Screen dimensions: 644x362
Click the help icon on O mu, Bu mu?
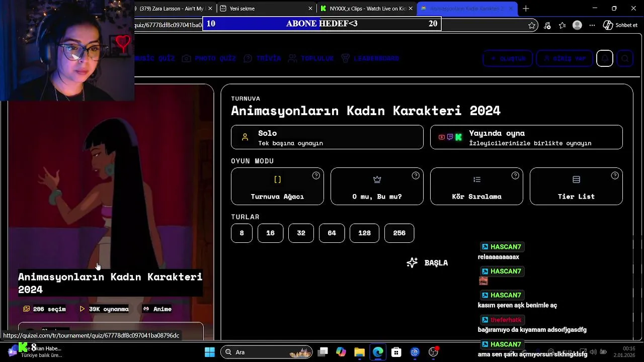(416, 175)
